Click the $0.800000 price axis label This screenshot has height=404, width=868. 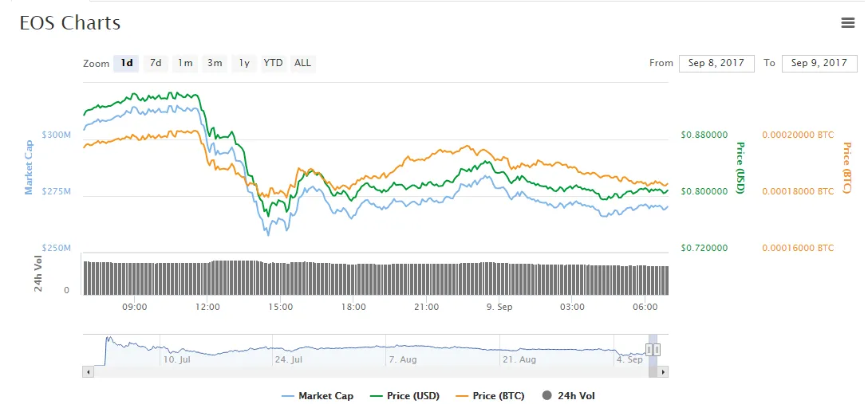click(x=704, y=192)
